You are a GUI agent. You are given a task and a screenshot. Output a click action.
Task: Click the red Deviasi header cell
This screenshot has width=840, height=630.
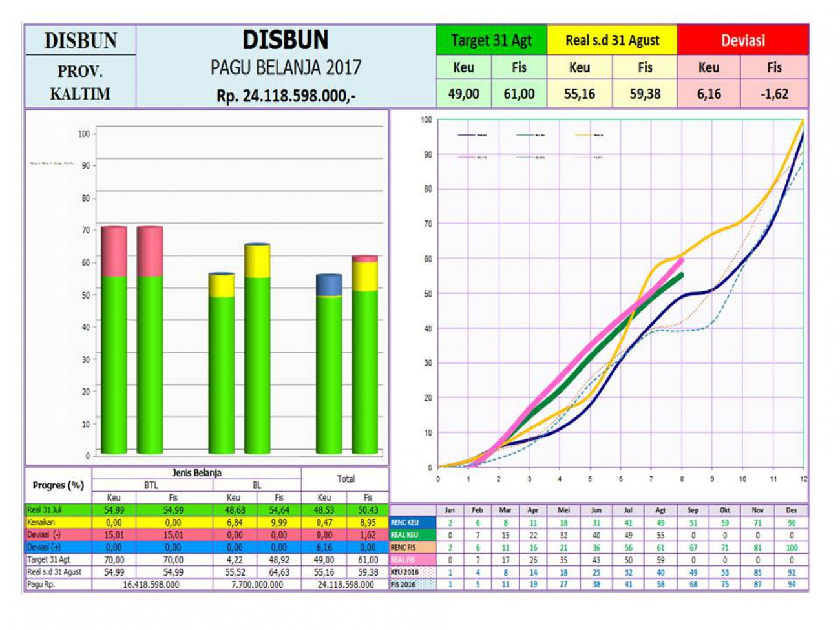[742, 40]
